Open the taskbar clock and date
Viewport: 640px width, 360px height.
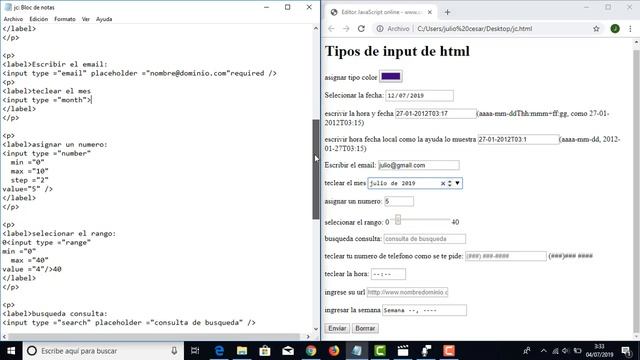[599, 351]
